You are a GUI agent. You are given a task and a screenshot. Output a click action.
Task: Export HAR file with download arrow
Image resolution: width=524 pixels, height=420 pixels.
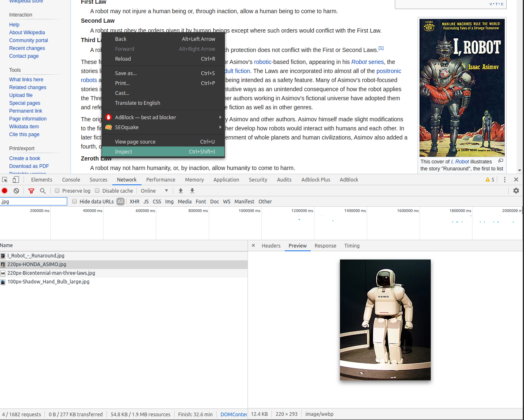[192, 191]
